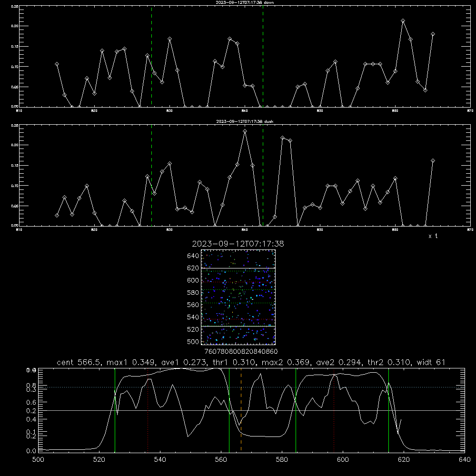Click the blue dotted horizontal threshold line

click(x=251, y=387)
